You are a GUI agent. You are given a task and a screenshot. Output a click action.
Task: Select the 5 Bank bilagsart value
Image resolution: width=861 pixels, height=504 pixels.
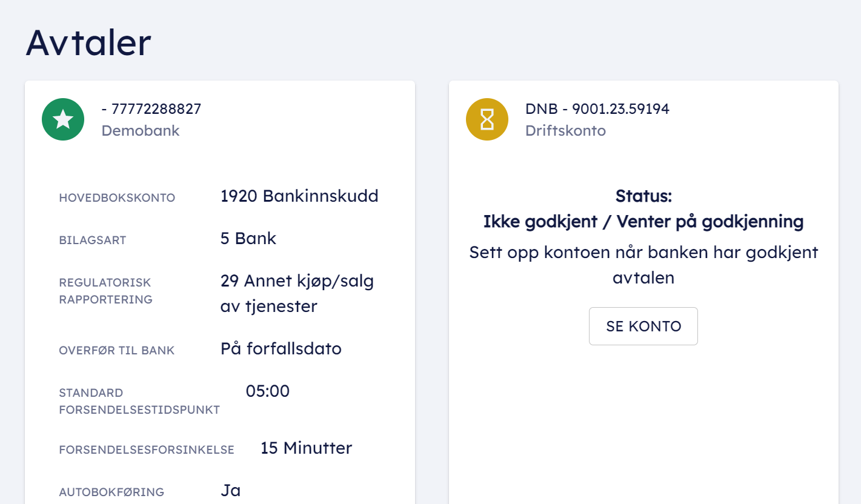tap(248, 239)
